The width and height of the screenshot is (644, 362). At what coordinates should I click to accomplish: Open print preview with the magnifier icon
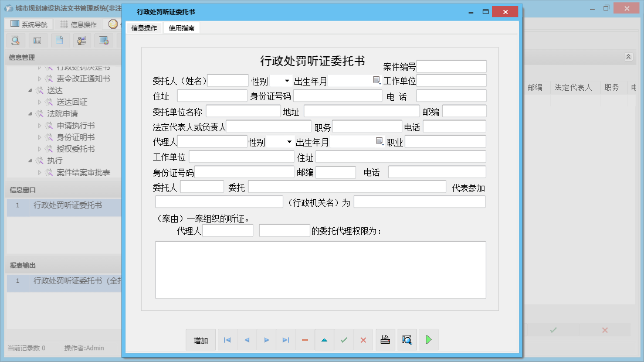click(x=407, y=340)
